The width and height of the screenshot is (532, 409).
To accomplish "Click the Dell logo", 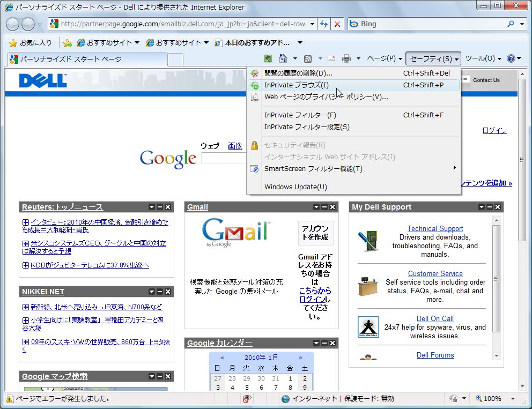I will [x=43, y=81].
